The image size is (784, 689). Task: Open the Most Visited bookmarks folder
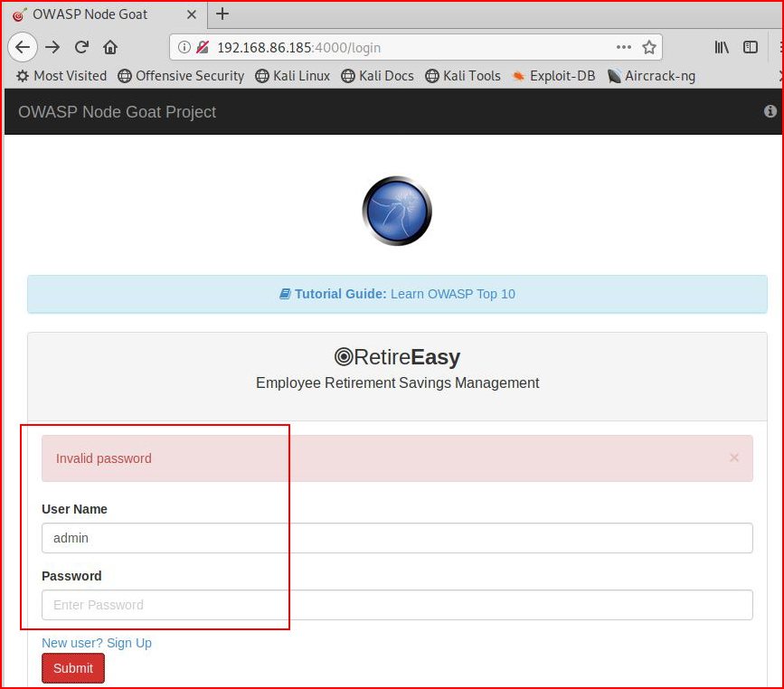pos(61,76)
